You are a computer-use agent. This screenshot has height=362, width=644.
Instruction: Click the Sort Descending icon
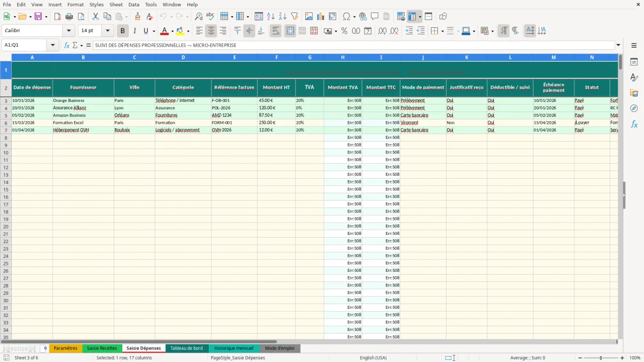(283, 17)
